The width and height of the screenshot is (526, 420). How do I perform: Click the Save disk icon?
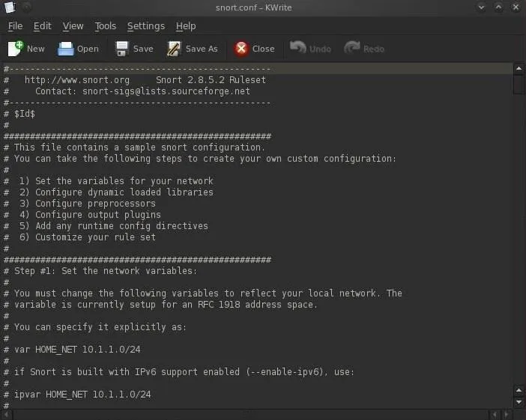tap(122, 49)
